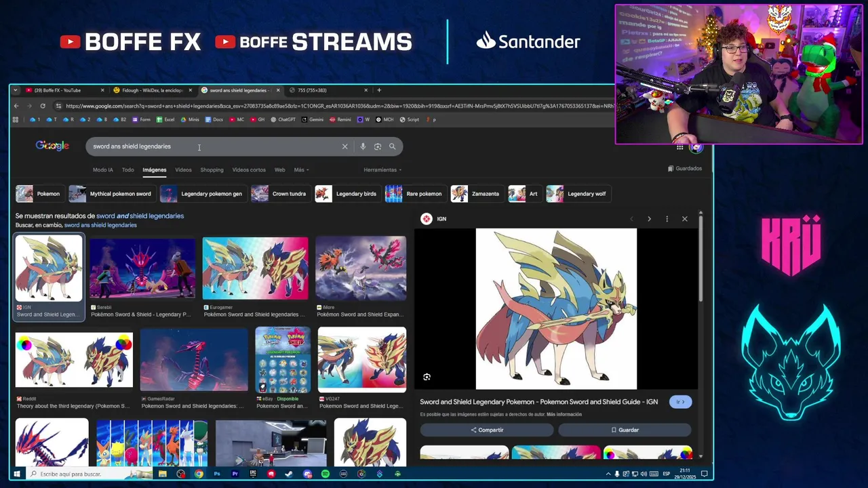868x488 pixels.
Task: Search instead for 'sword ans shield legendaries'
Action: point(100,225)
